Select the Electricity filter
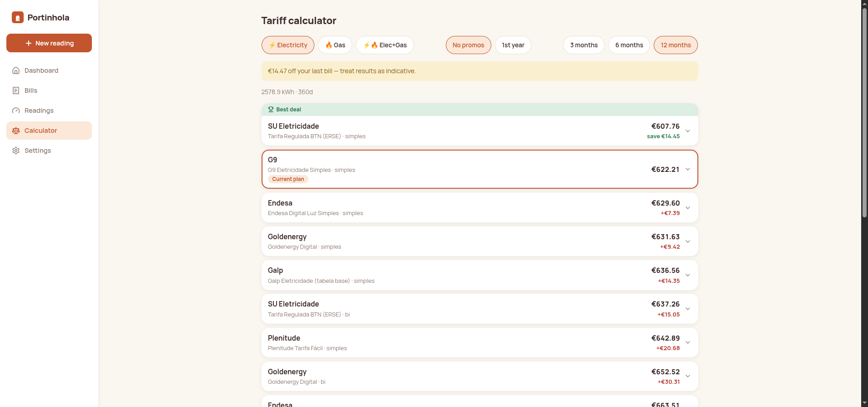 288,45
